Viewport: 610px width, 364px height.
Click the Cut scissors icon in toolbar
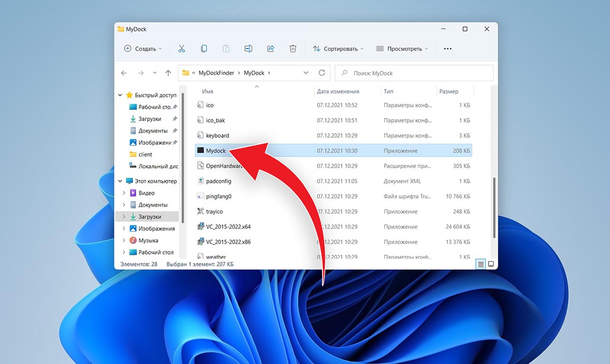[181, 49]
